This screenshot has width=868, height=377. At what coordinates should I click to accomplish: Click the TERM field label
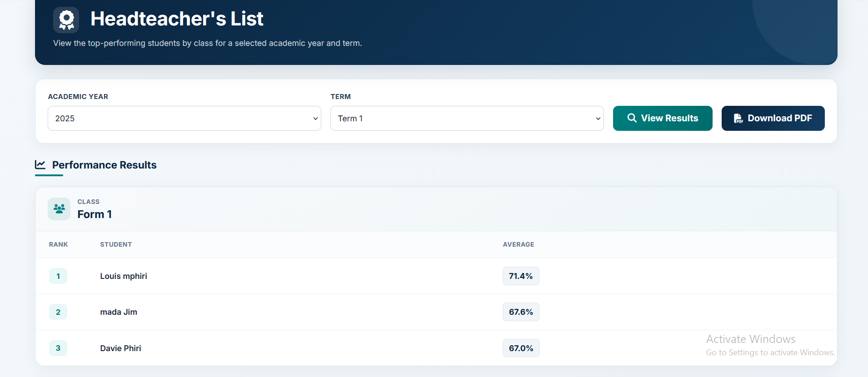[x=341, y=97]
